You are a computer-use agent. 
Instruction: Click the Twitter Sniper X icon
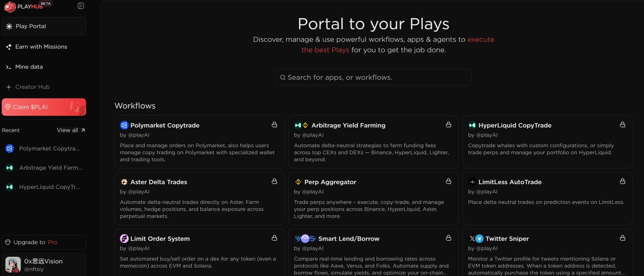click(472, 238)
